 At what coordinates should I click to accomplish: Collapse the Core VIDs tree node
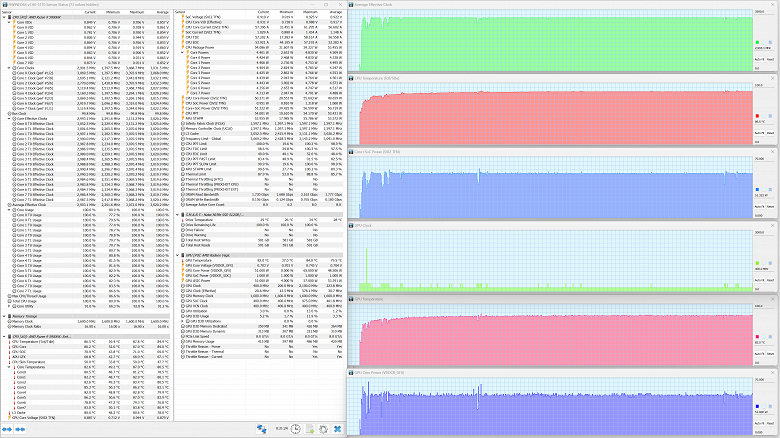click(x=9, y=22)
